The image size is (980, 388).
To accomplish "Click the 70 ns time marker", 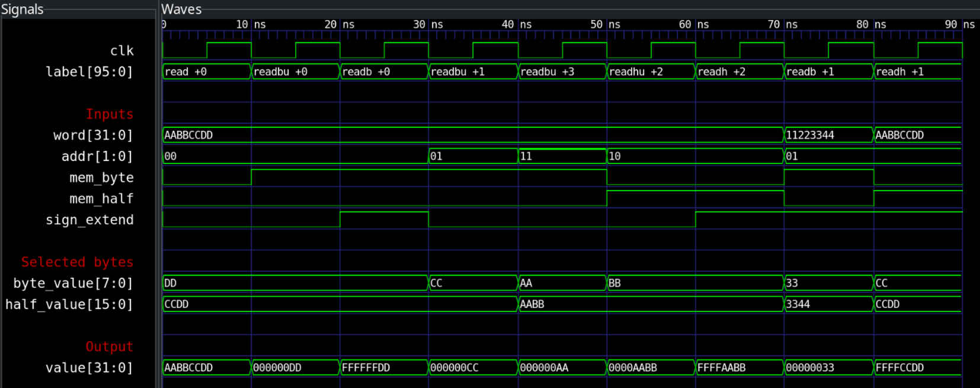I will tap(783, 24).
